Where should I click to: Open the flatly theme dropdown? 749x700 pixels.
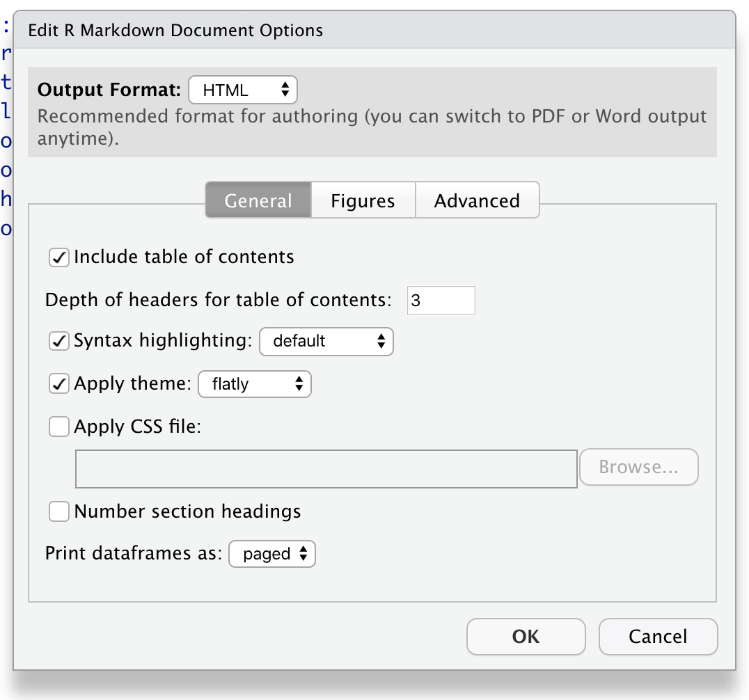coord(254,384)
